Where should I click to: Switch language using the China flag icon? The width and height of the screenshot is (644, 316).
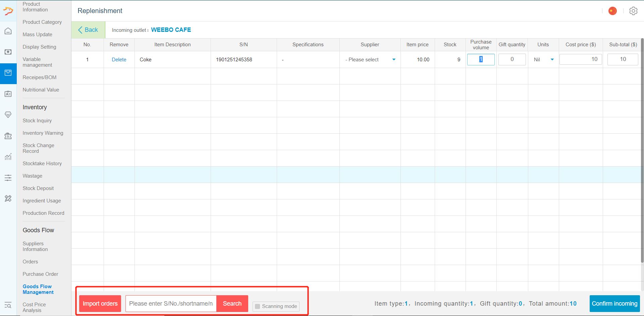click(612, 11)
